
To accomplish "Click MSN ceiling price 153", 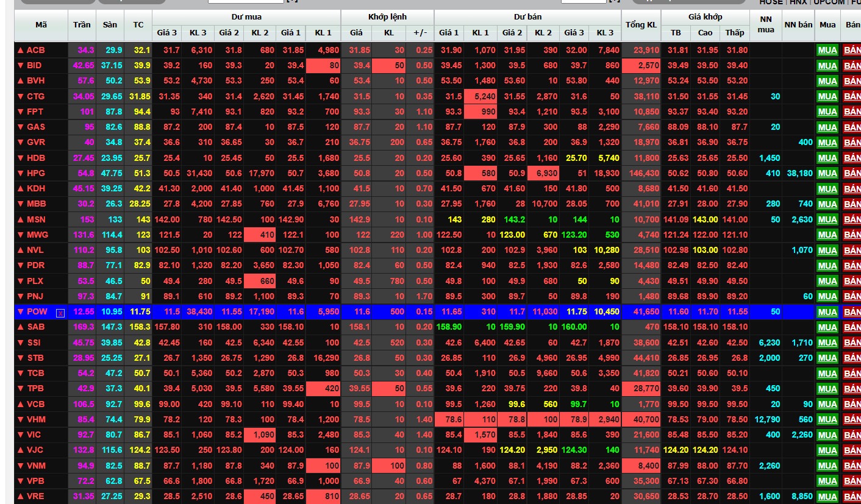I will pyautogui.click(x=87, y=219).
